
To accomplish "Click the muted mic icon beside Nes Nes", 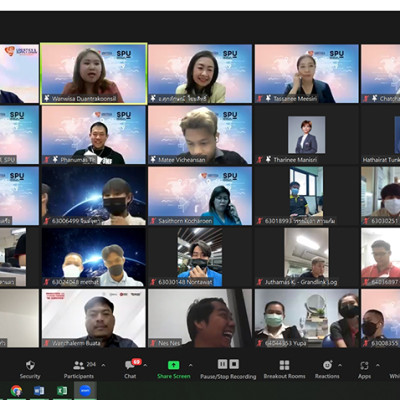I will click(x=153, y=343).
